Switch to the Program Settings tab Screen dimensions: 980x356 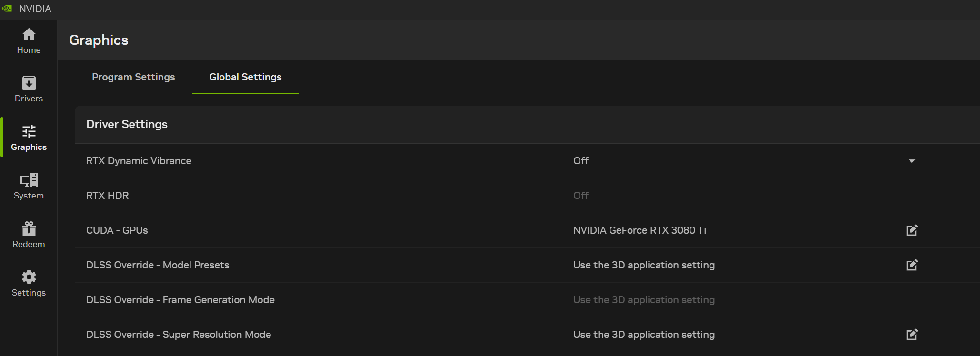[133, 77]
